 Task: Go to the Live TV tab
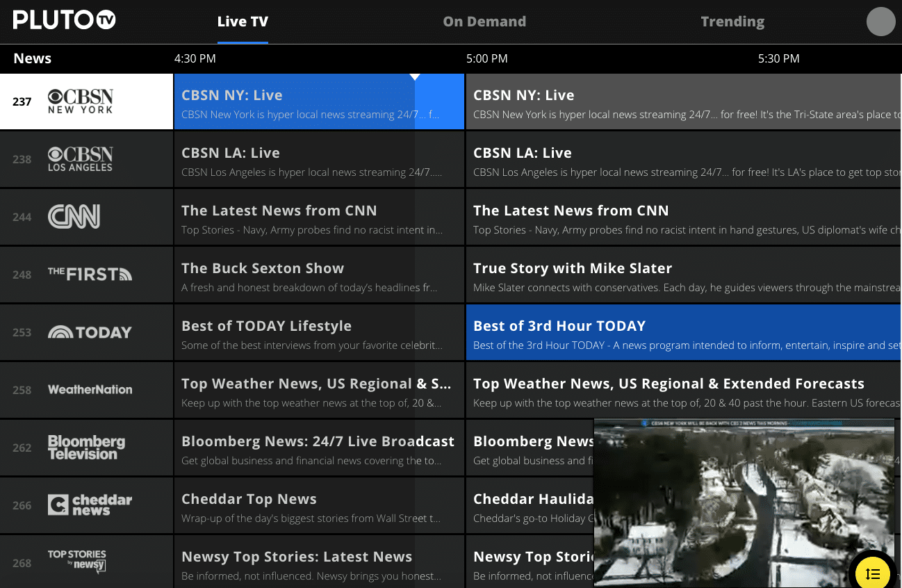tap(243, 22)
